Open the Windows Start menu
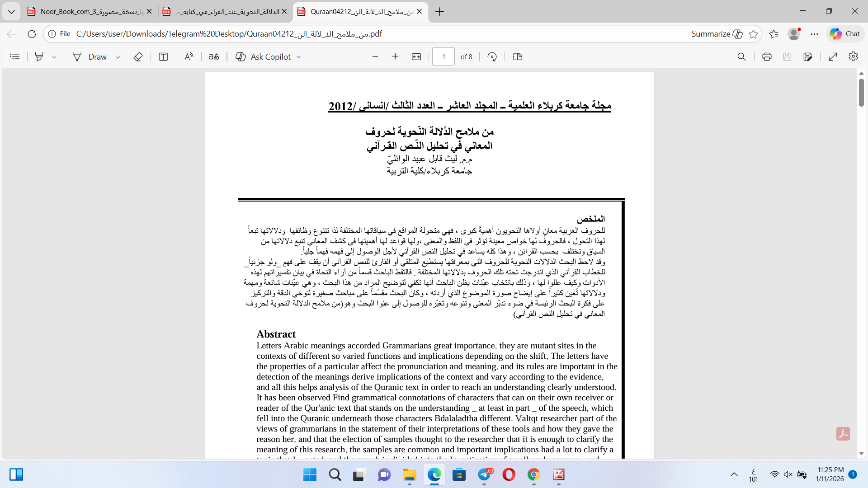Viewport: 868px width, 488px height. tap(310, 475)
